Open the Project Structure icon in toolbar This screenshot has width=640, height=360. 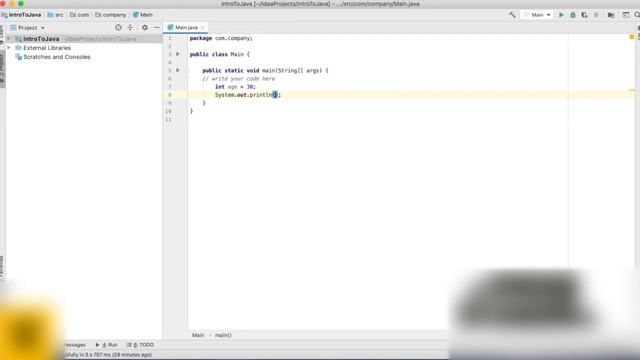pyautogui.click(x=611, y=15)
